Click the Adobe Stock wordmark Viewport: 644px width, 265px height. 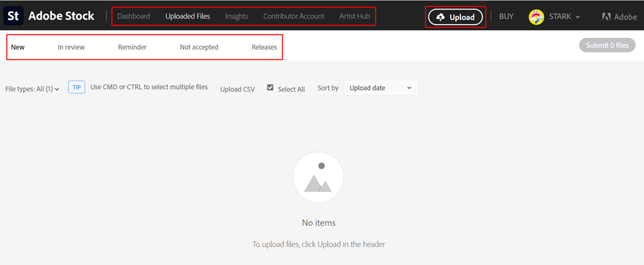click(x=61, y=17)
